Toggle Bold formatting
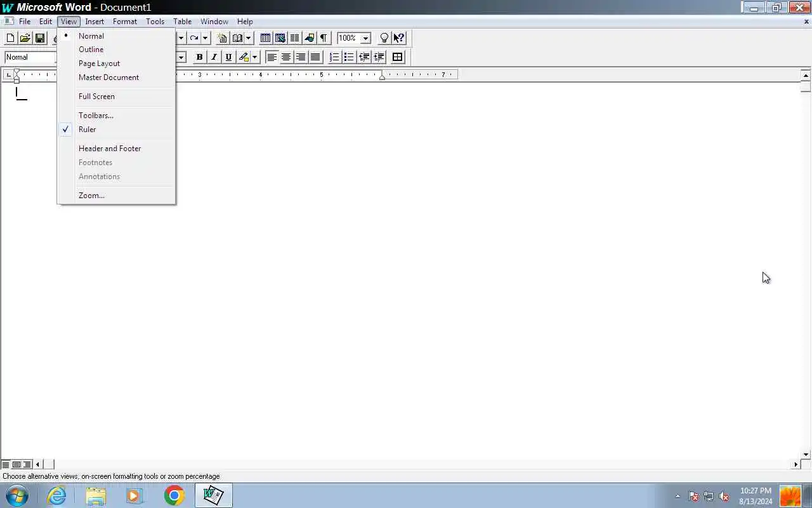The width and height of the screenshot is (812, 508). (199, 57)
